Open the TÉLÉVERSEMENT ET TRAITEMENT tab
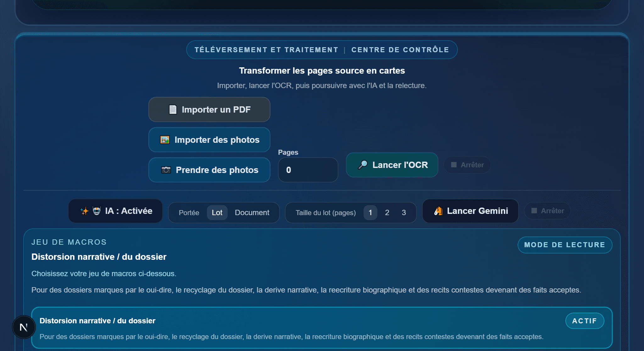This screenshot has width=644, height=351. [266, 49]
